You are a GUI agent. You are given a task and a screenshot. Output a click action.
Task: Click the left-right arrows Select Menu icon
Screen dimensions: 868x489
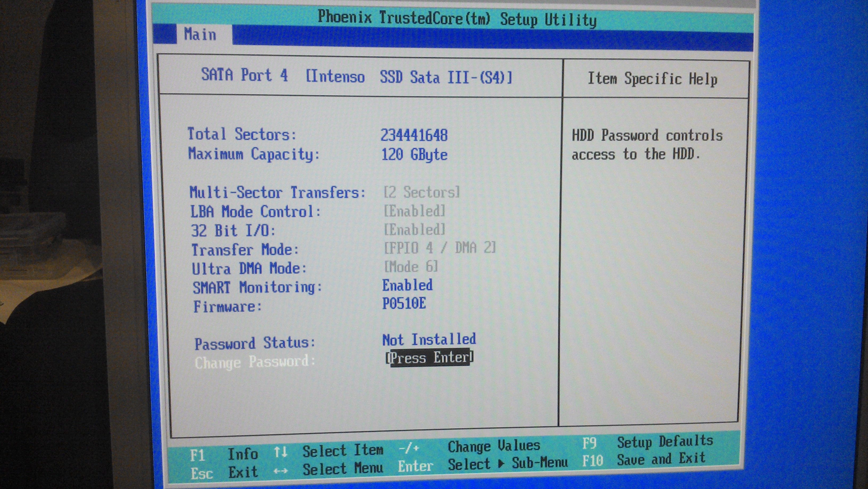click(281, 471)
